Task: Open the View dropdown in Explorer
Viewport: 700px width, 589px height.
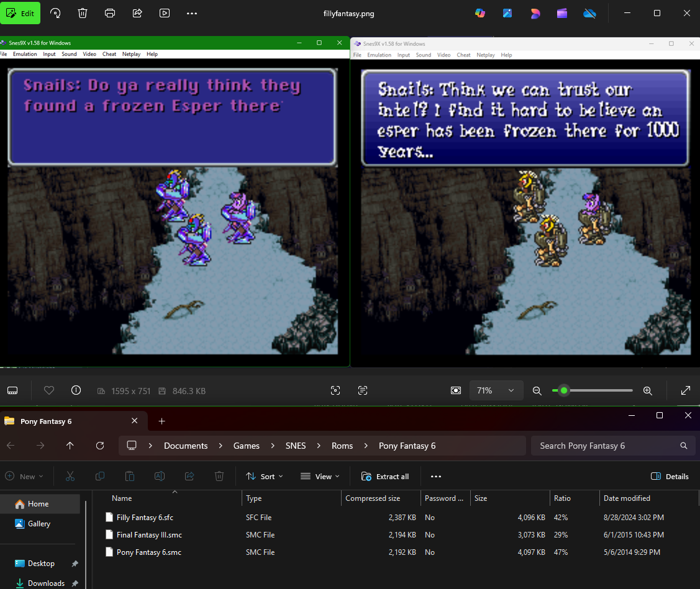Action: [320, 477]
